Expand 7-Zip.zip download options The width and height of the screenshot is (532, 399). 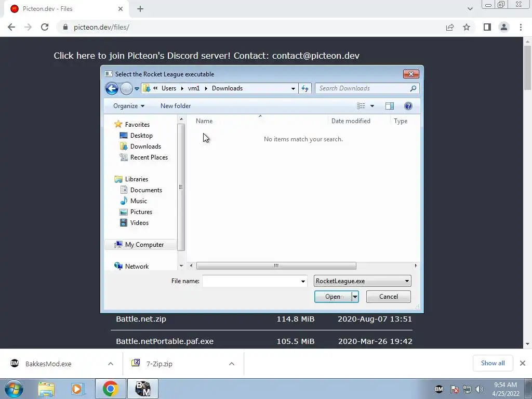pyautogui.click(x=232, y=364)
